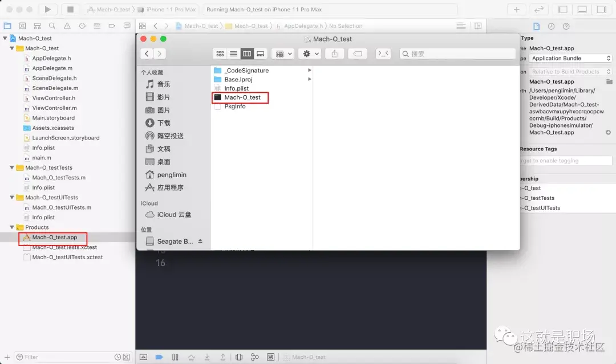Collapse the Mach-O_testUITests group
Screen dimensions: 616x364
[12, 197]
